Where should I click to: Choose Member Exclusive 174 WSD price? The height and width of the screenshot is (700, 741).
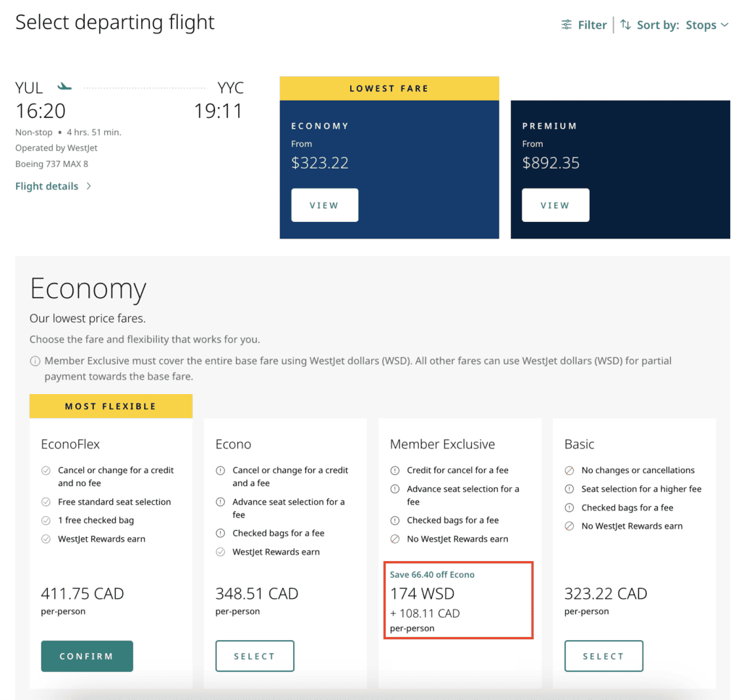414,594
